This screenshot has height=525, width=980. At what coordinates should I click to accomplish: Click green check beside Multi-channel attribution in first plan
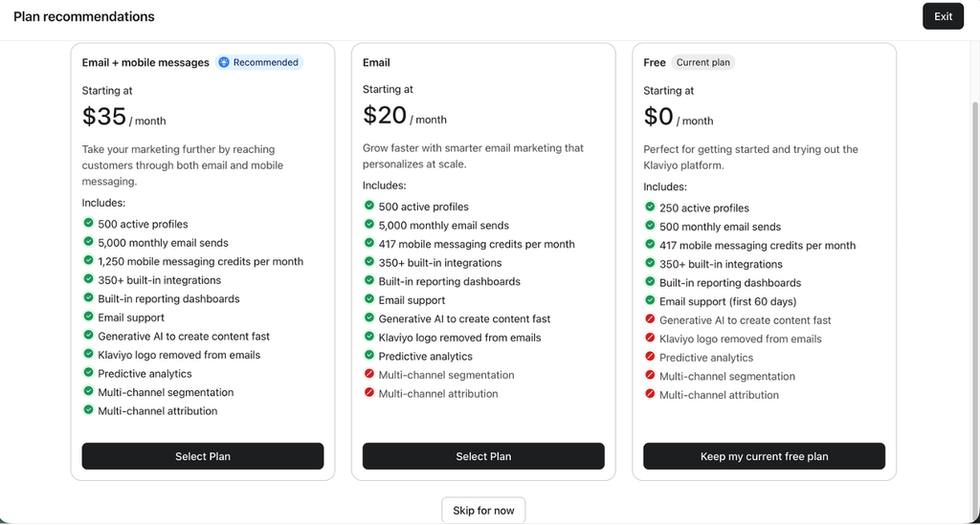click(x=88, y=410)
